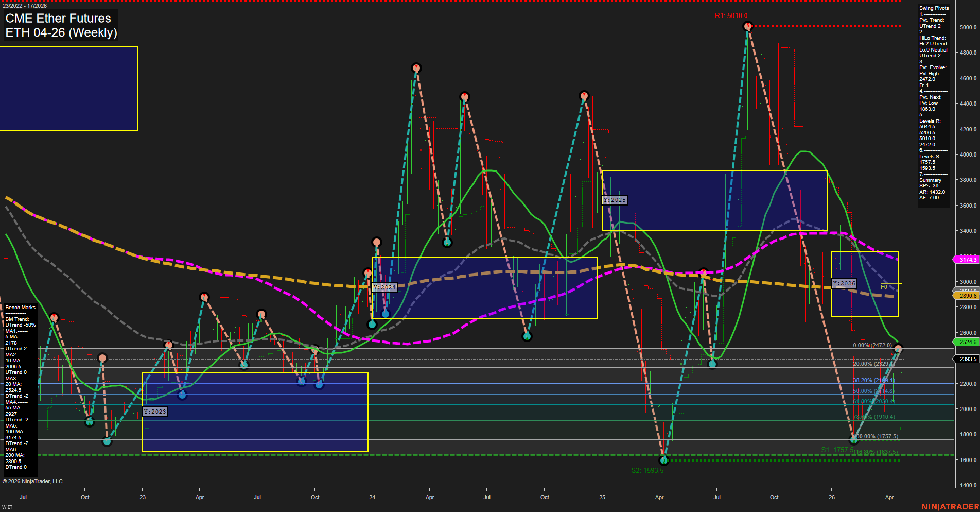Click the S2: 1593.5 support label
The image size is (980, 512).
pyautogui.click(x=646, y=469)
